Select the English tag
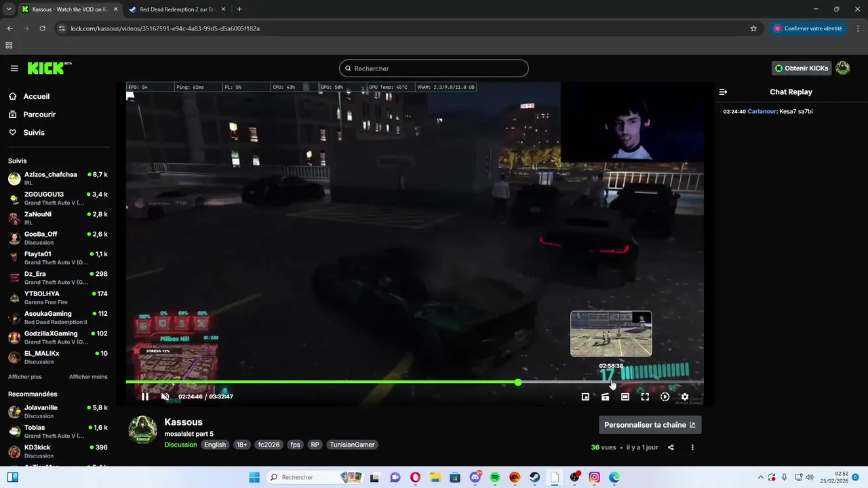 (x=215, y=445)
